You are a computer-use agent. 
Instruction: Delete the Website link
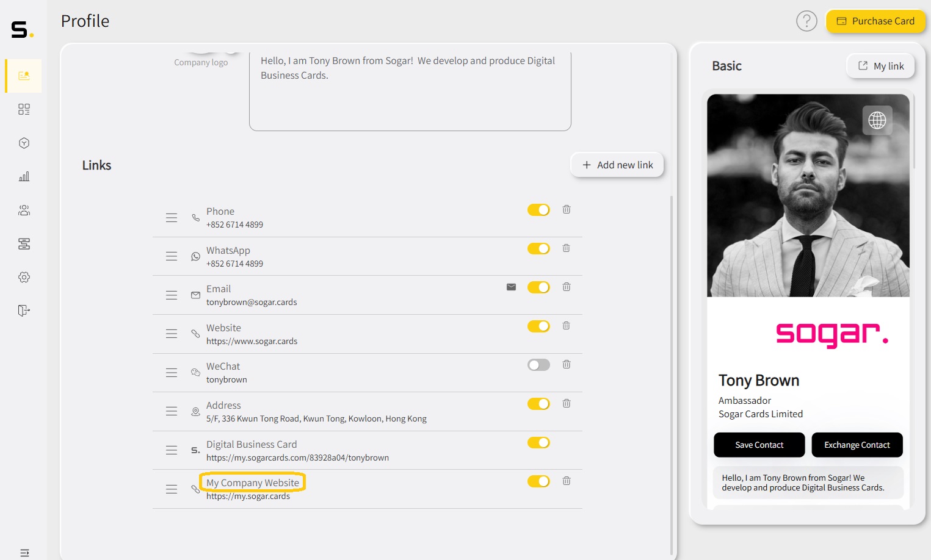click(x=567, y=326)
